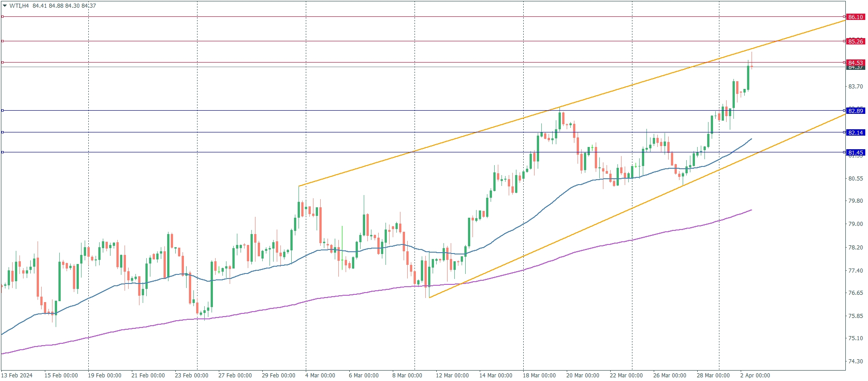
Task: Click the 20 Mar 00:00 time label
Action: [x=583, y=375]
